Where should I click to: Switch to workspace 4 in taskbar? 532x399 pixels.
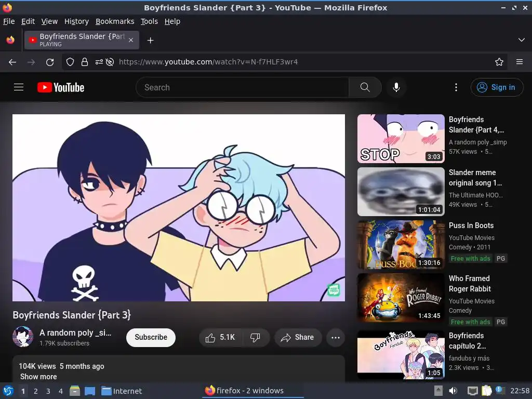[61, 391]
